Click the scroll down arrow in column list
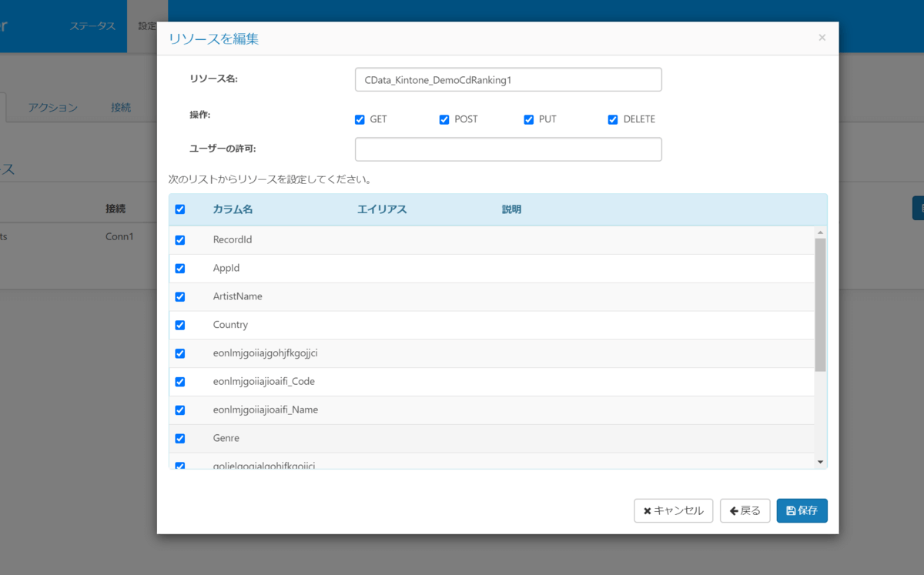This screenshot has width=924, height=575. click(x=820, y=462)
